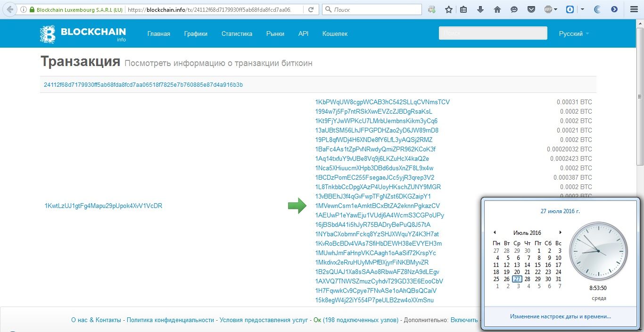
Task: Open the sender address 1KwtLzUJ1gtFg4Mapu29pUpok4XvV1VcDR
Action: 103,206
